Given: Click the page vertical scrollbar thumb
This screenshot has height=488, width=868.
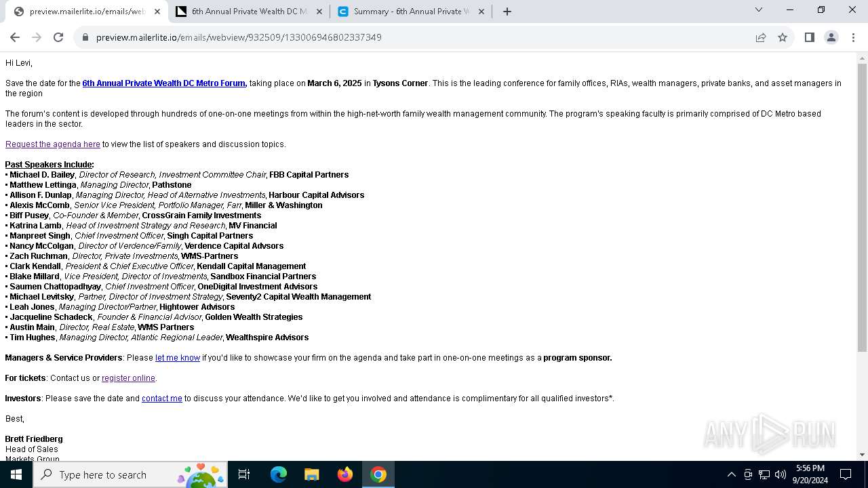Looking at the screenshot, I should 862,207.
